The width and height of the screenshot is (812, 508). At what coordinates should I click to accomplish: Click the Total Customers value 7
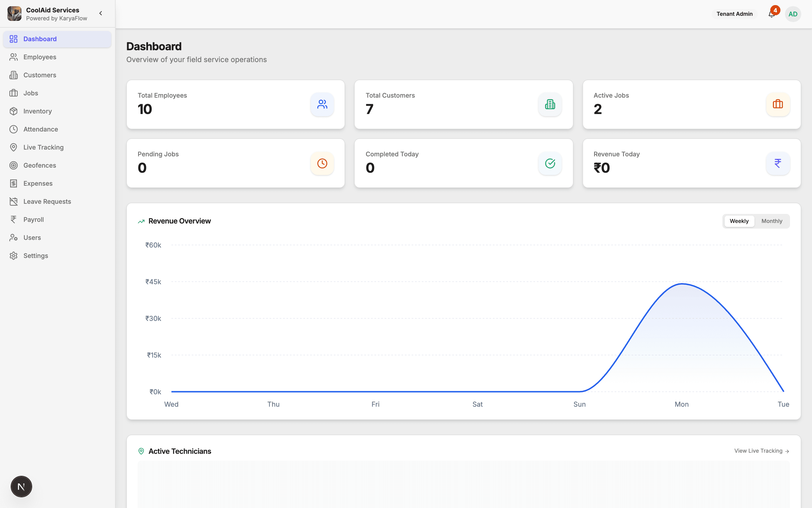pos(369,109)
